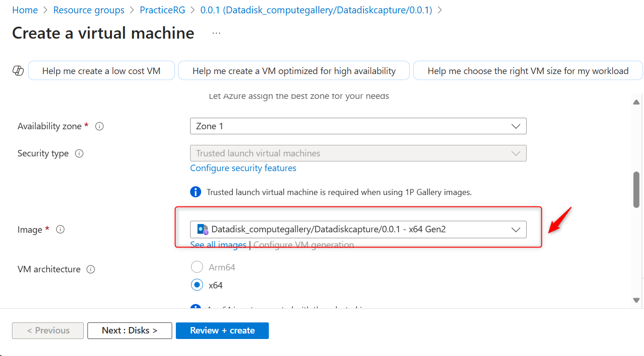644x356 pixels.
Task: Click the vertical scrollbar thumb
Action: point(637,189)
